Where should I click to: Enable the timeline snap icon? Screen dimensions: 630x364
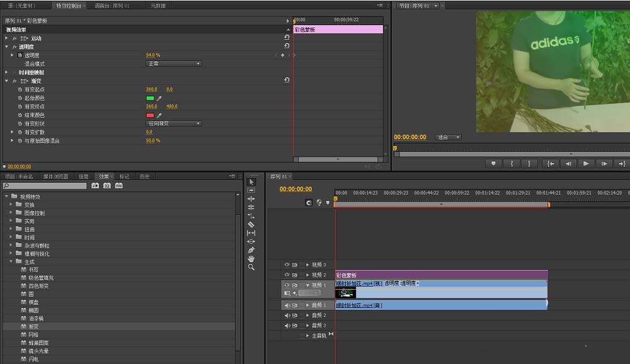[309, 203]
